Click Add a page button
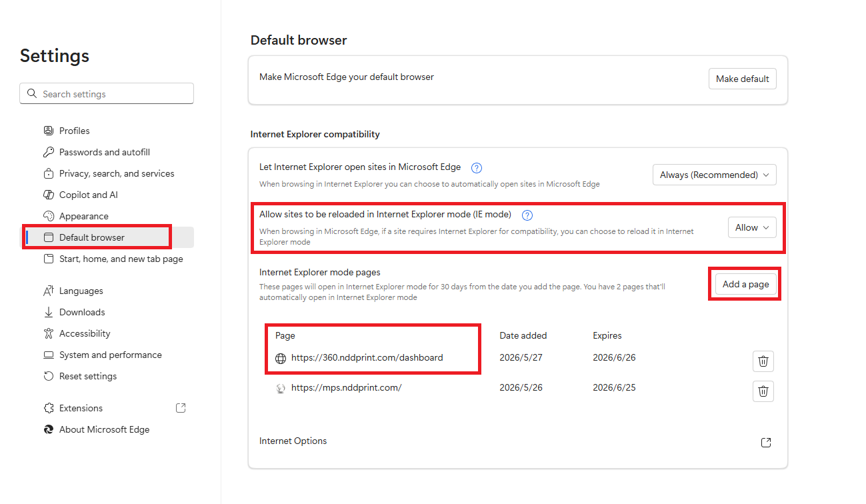This screenshot has height=504, width=866. [746, 284]
